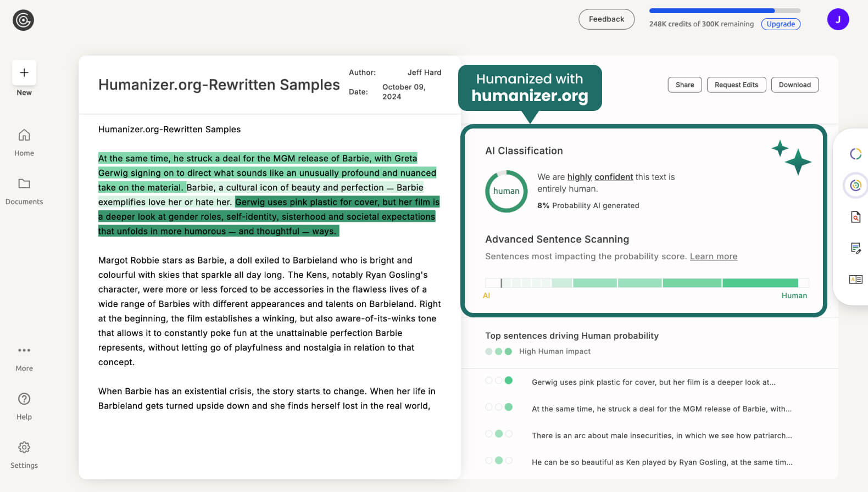Click the lightest segment near AI end
The height and width of the screenshot is (492, 868).
[493, 283]
